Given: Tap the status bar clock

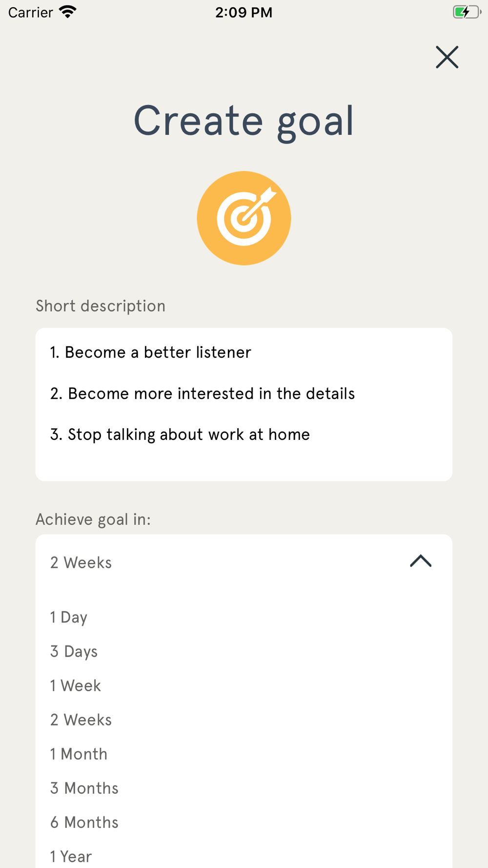Looking at the screenshot, I should (244, 12).
